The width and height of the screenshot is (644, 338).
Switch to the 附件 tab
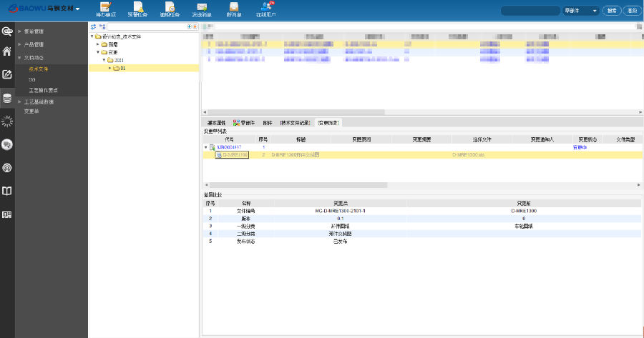(x=267, y=123)
